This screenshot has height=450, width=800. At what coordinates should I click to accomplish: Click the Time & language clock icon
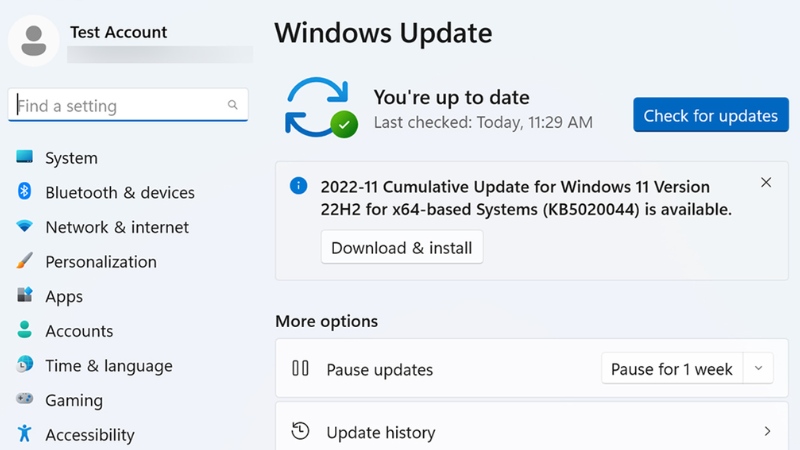click(25, 366)
